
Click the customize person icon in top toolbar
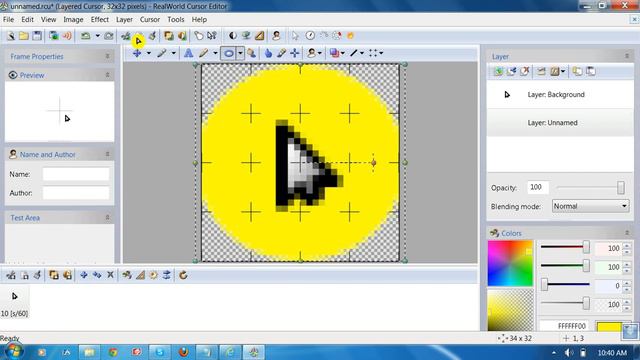point(276,36)
